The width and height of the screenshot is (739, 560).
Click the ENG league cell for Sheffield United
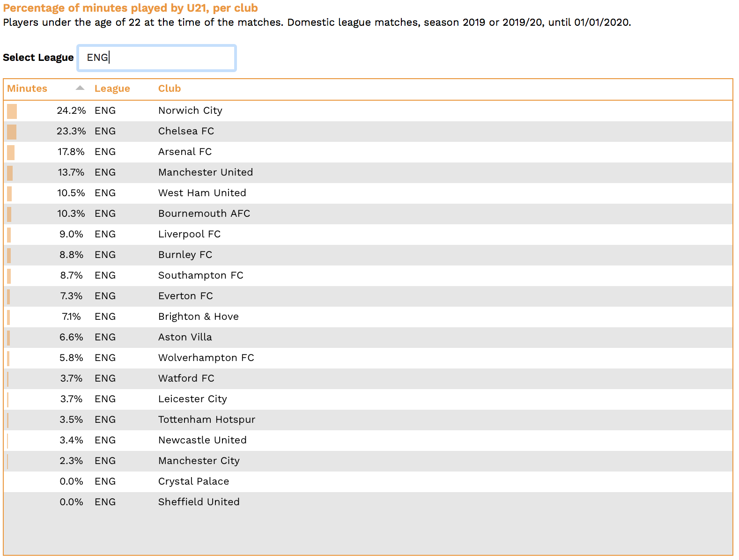[105, 502]
